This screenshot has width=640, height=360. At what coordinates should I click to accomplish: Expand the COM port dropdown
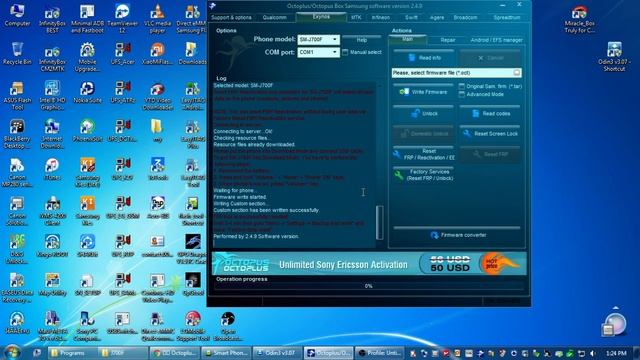[x=335, y=52]
